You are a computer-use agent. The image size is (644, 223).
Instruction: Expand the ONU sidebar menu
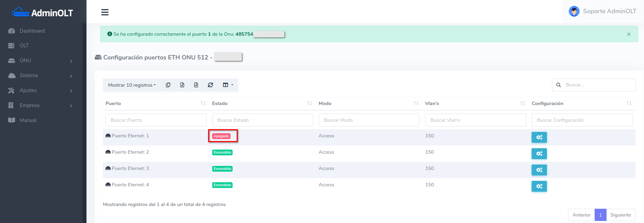41,61
